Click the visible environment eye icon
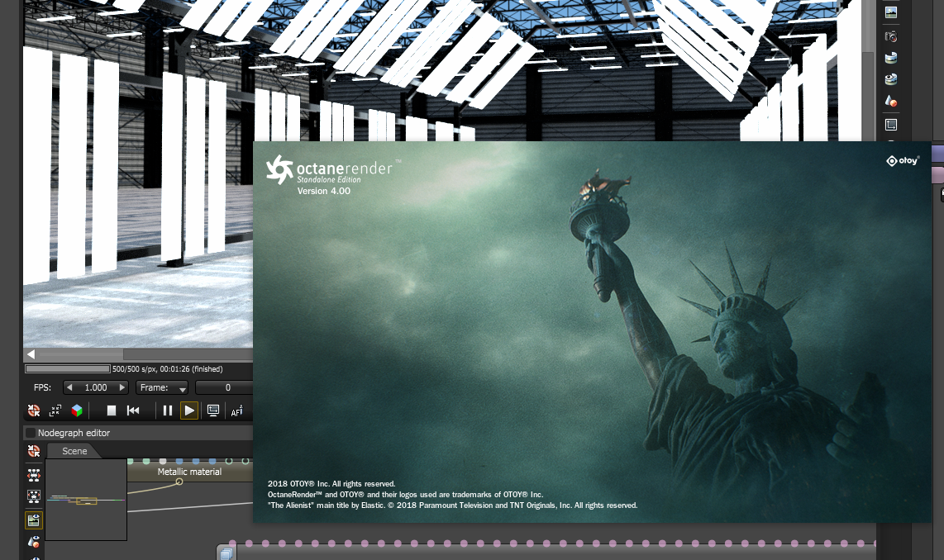 click(890, 79)
